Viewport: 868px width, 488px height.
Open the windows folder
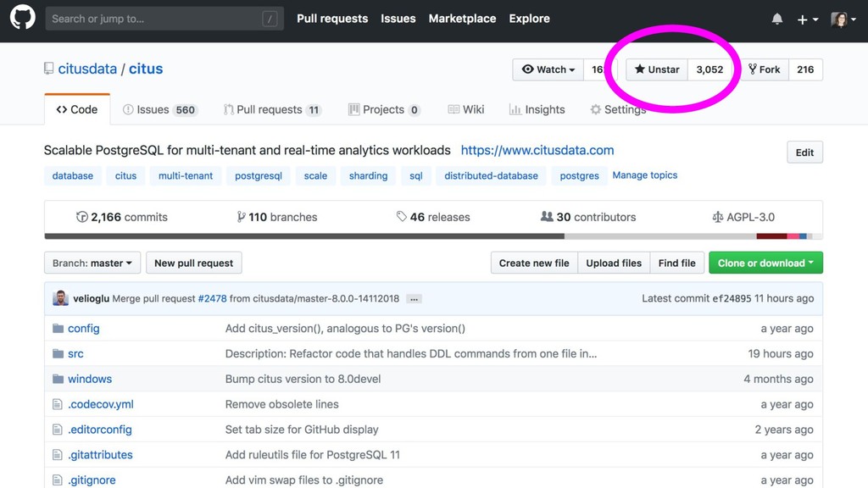coord(90,379)
